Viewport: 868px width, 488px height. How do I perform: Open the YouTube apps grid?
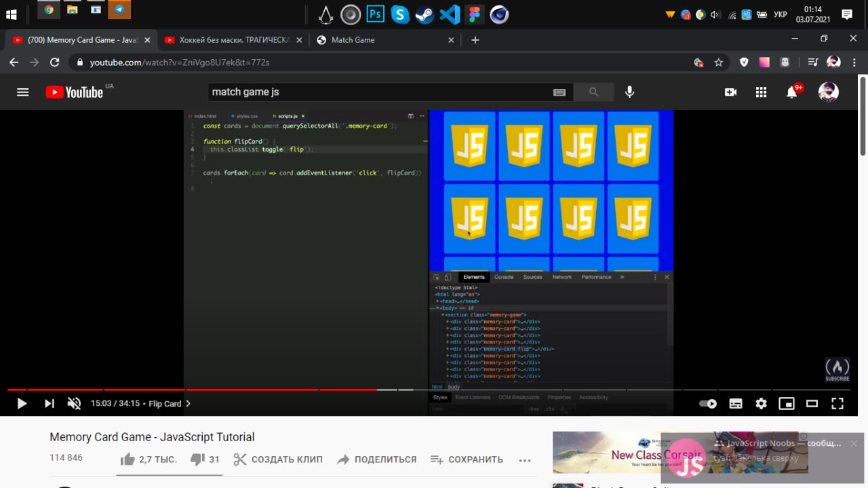coord(761,92)
